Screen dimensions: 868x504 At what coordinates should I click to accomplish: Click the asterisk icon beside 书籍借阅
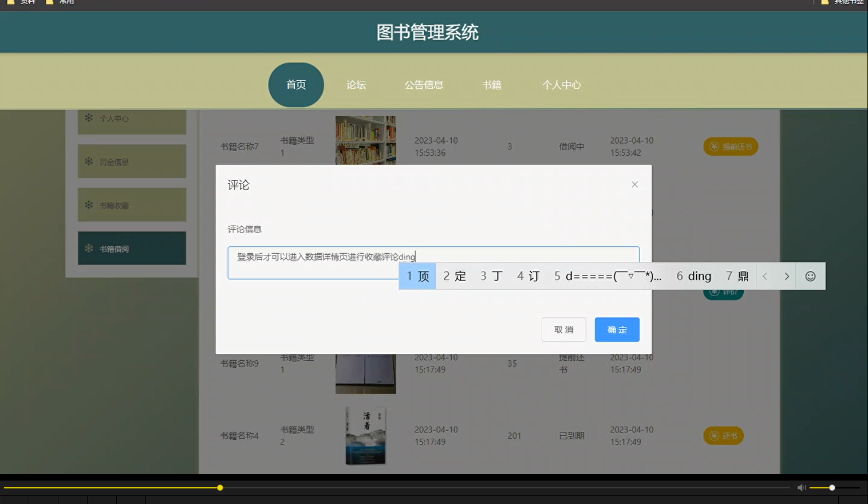[88, 248]
